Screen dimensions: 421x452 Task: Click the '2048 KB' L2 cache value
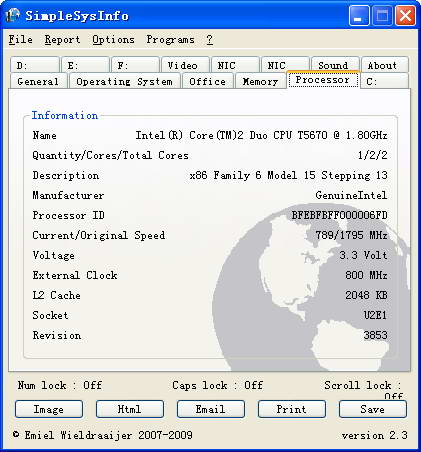pyautogui.click(x=366, y=295)
